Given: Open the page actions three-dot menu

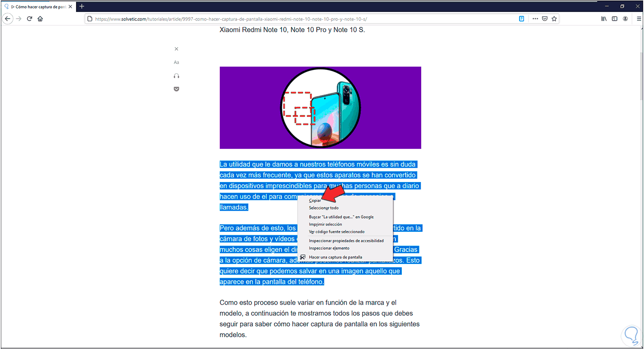Looking at the screenshot, I should pyautogui.click(x=535, y=19).
